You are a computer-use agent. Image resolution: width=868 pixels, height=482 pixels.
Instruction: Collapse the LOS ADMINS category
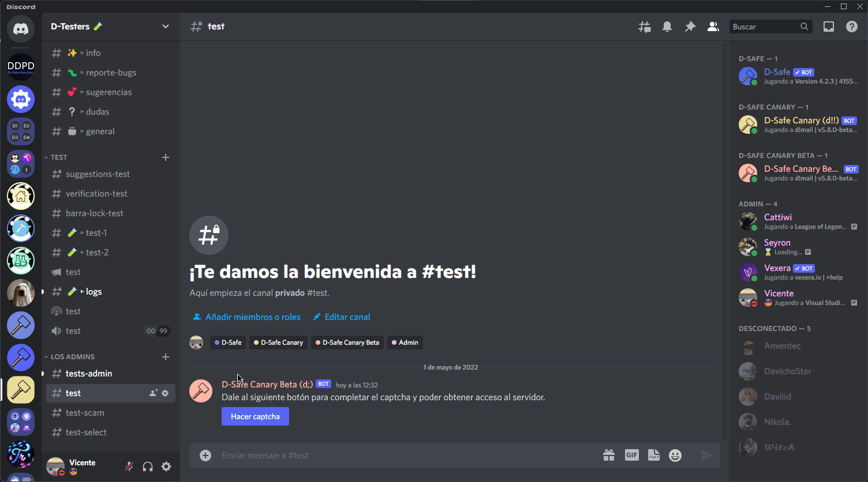pos(72,357)
